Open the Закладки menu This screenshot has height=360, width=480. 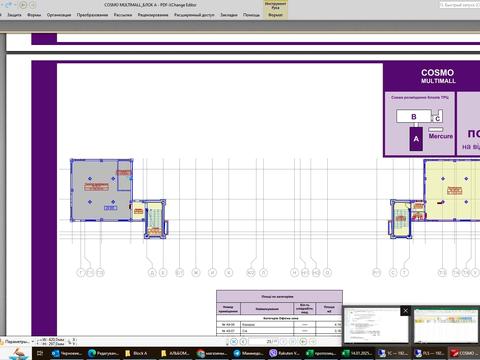[229, 15]
